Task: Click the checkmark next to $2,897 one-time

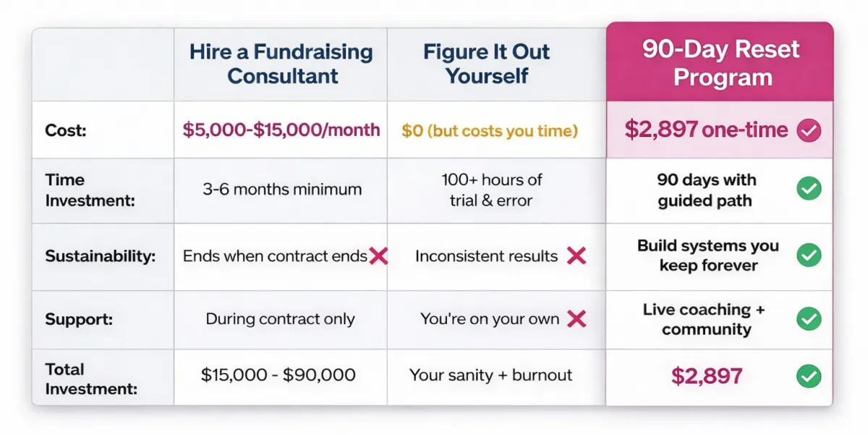Action: coord(809,130)
